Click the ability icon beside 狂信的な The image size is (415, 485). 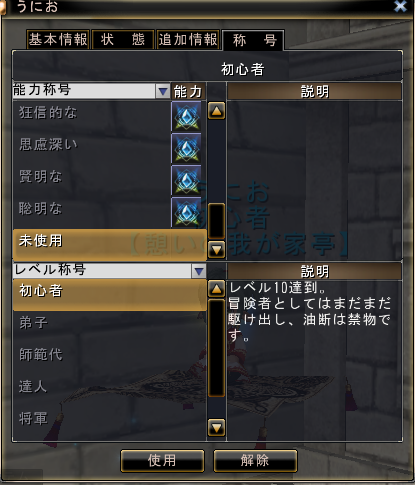click(186, 117)
